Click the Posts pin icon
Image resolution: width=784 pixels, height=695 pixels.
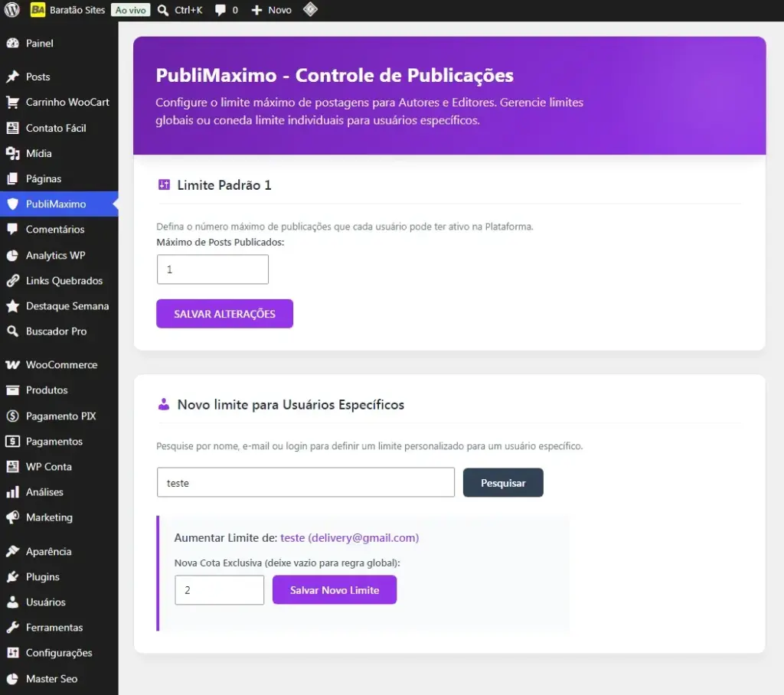(x=12, y=77)
